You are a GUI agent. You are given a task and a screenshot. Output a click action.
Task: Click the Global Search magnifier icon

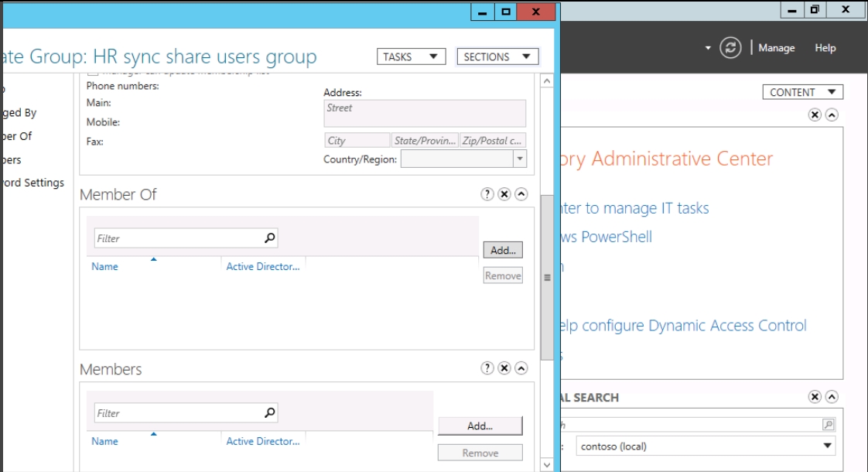(829, 425)
